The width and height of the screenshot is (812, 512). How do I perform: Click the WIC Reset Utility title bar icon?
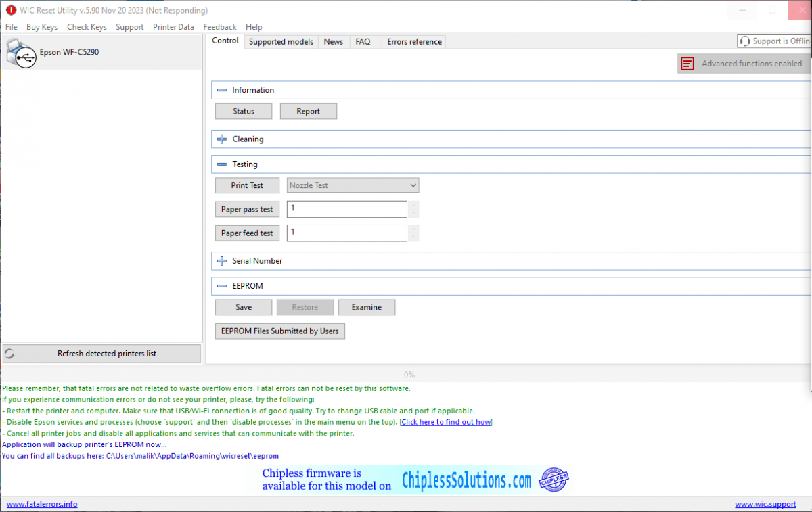pyautogui.click(x=10, y=10)
